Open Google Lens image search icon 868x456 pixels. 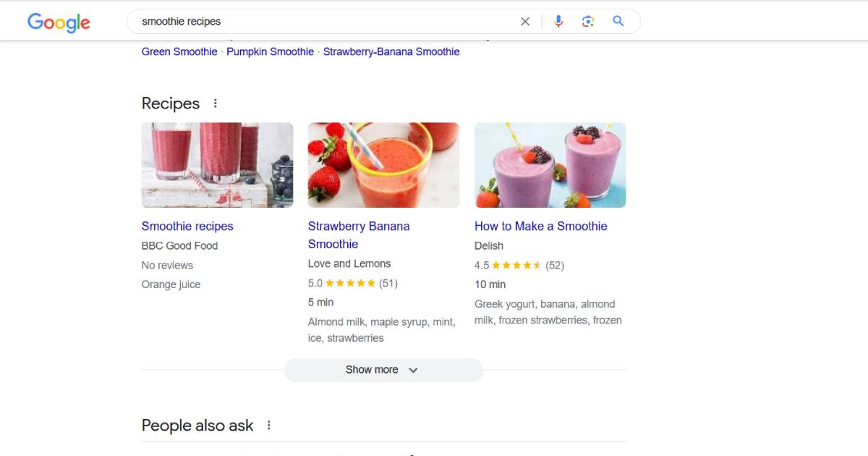[588, 22]
